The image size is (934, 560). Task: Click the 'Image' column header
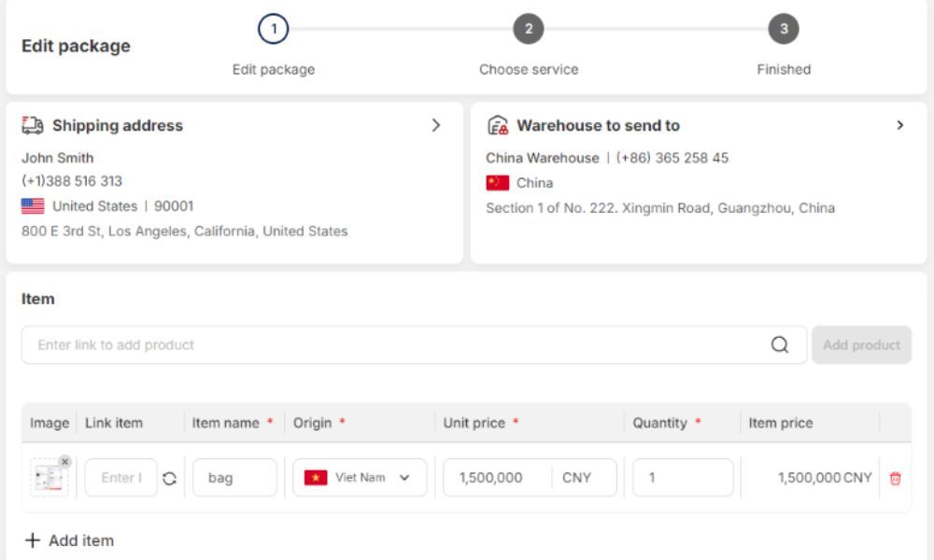click(50, 423)
